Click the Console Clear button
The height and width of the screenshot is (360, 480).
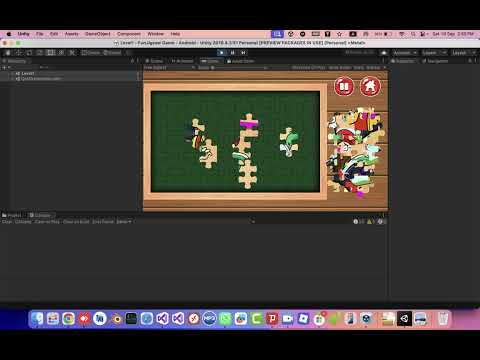tap(7, 222)
